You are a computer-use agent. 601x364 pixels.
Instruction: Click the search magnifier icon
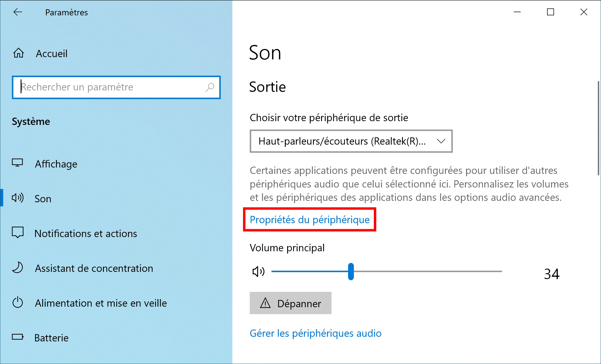point(210,87)
